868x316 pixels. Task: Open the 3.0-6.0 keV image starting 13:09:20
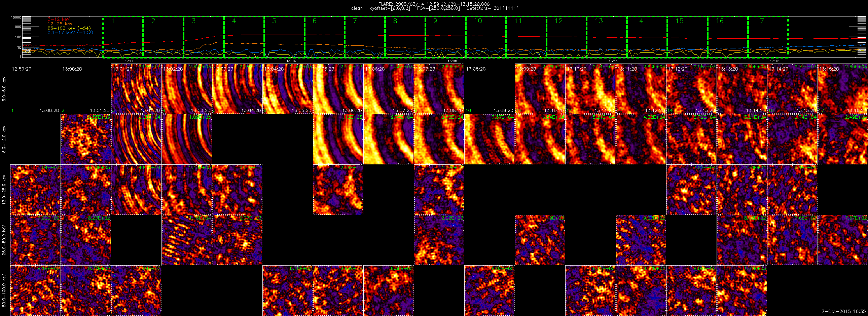(540, 89)
